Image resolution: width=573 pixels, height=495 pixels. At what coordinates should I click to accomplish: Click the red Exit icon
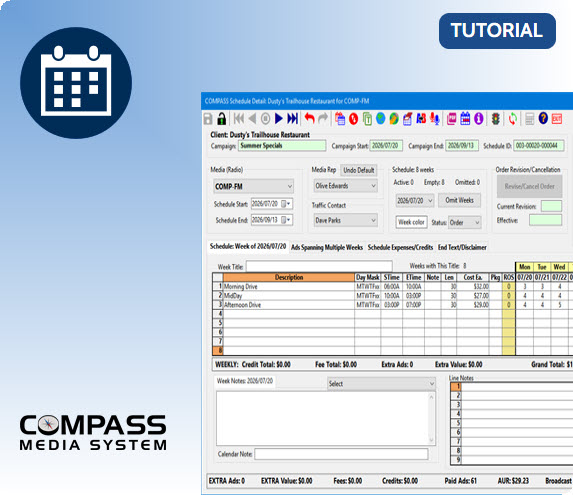557,119
